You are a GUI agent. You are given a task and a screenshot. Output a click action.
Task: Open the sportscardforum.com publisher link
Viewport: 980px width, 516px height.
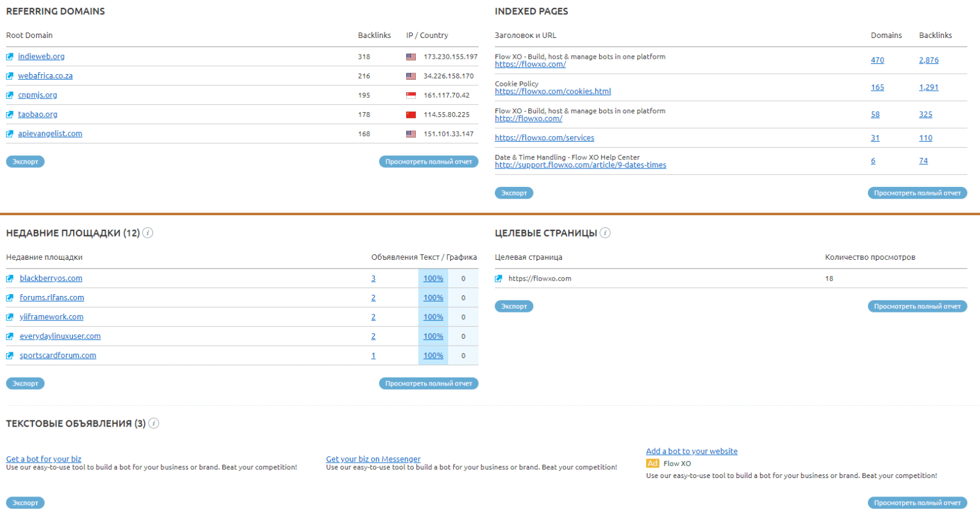[x=58, y=355]
